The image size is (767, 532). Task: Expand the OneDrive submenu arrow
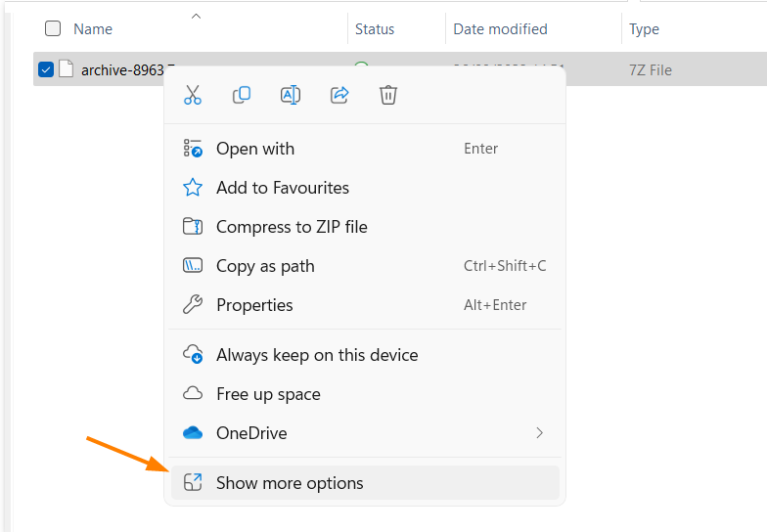539,433
